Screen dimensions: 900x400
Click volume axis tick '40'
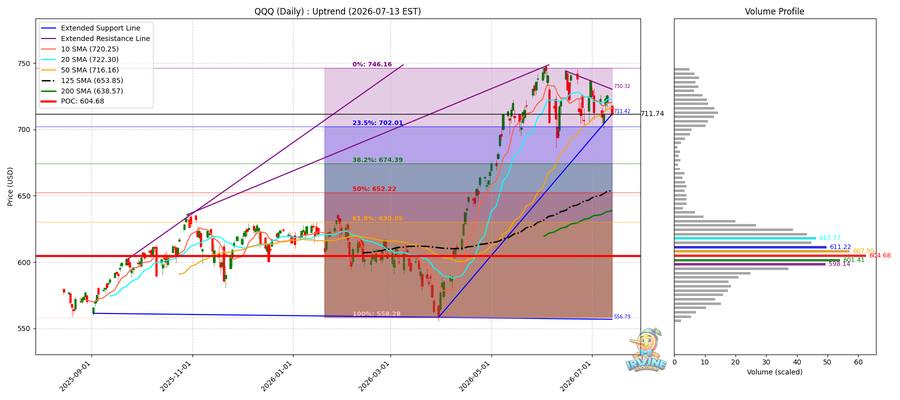click(x=797, y=362)
